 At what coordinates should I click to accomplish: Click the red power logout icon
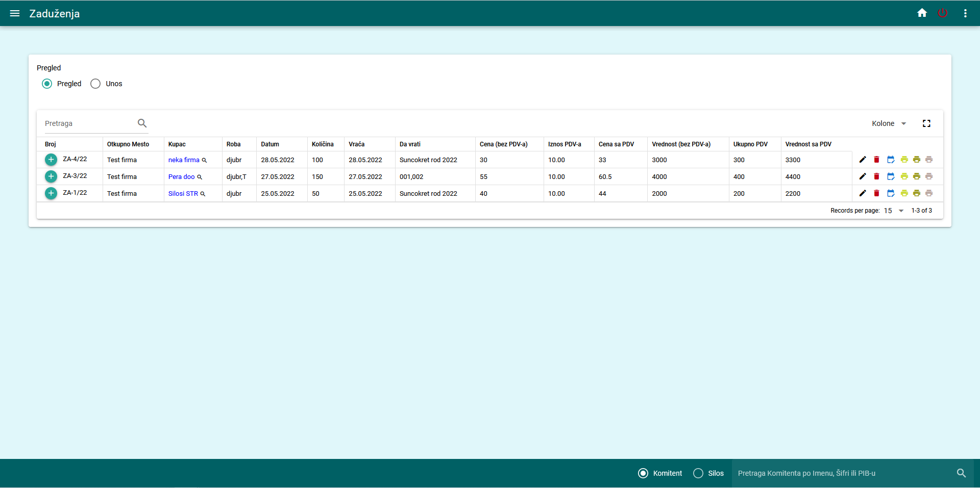coord(943,13)
